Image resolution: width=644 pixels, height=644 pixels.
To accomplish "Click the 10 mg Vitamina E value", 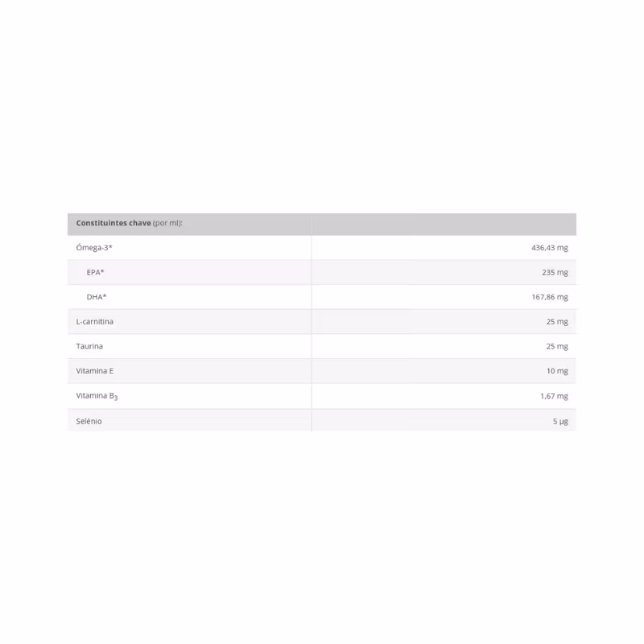I will [557, 371].
